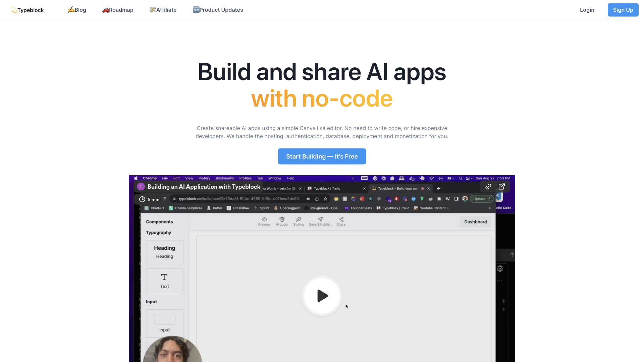The image size is (644, 362).
Task: Expand the Typography section
Action: coord(158,233)
